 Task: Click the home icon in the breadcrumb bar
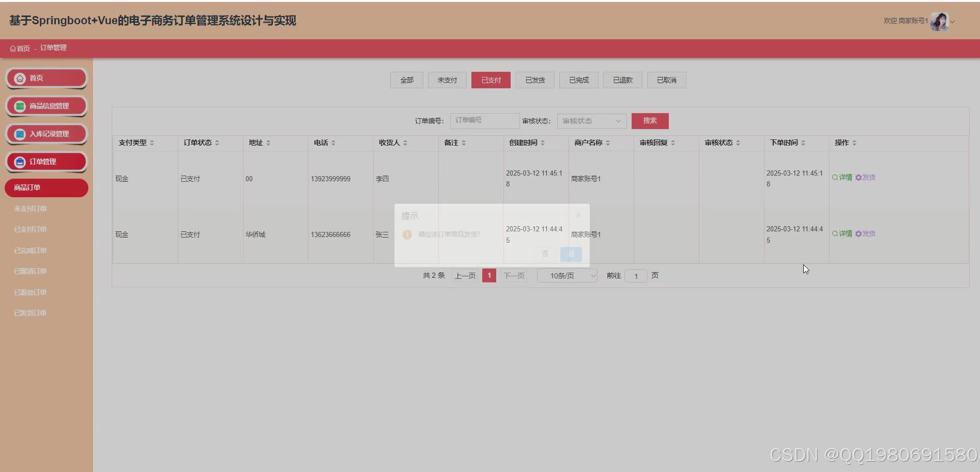pyautogui.click(x=12, y=48)
